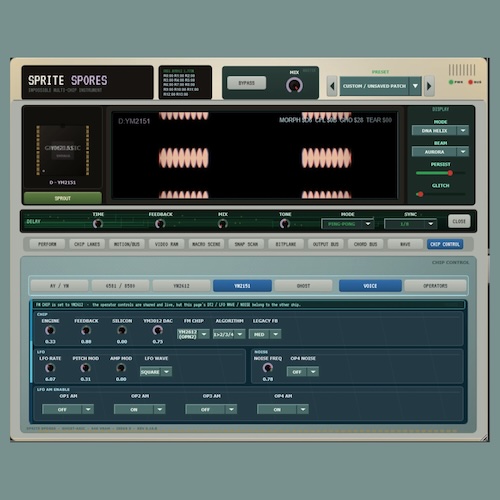
Task: Click the delay FEEDBACK knob
Action: coord(160,224)
